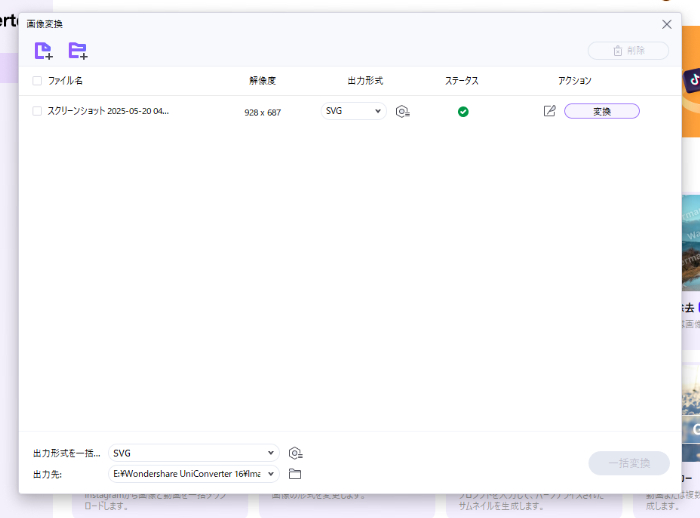Click the TikTok icon behind the dialog
This screenshot has height=518, width=700.
(x=693, y=80)
